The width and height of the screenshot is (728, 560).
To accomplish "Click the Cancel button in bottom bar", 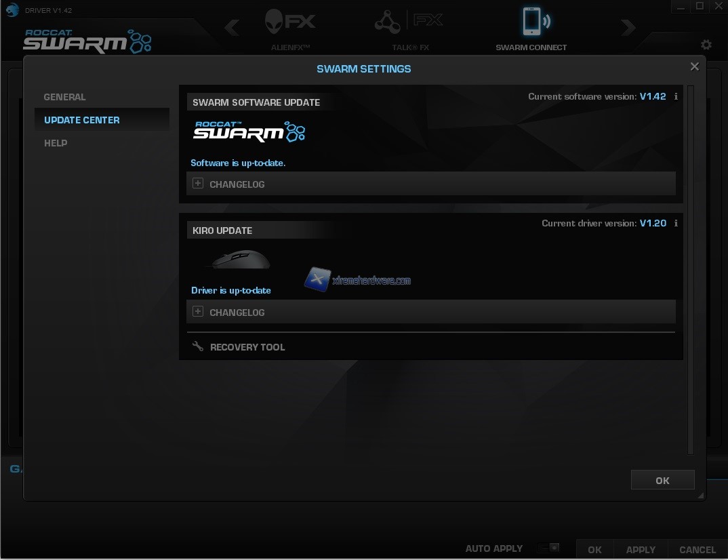I will tap(697, 549).
